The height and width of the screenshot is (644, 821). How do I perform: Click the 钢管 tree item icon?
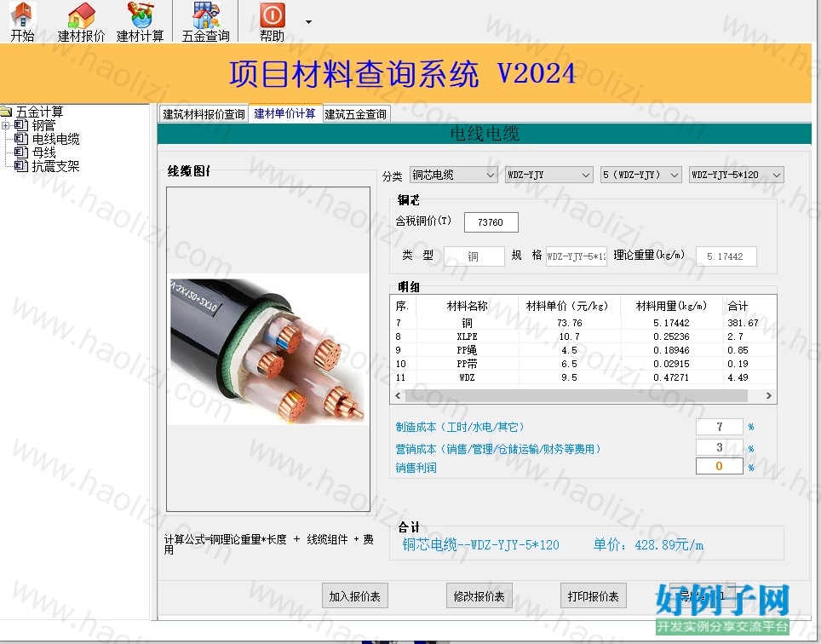pos(21,125)
